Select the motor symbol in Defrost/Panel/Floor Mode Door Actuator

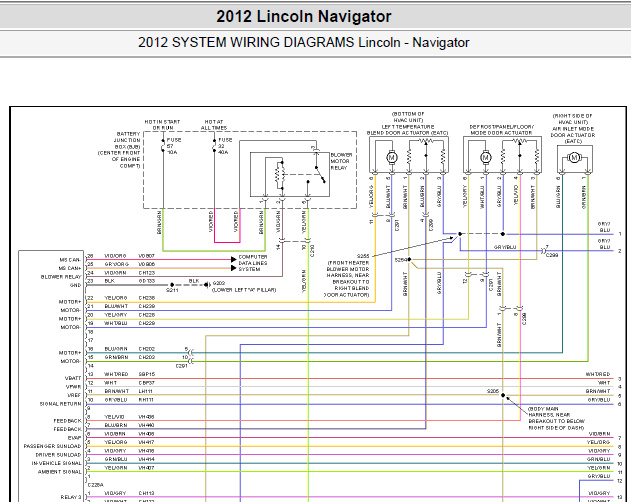[x=486, y=157]
